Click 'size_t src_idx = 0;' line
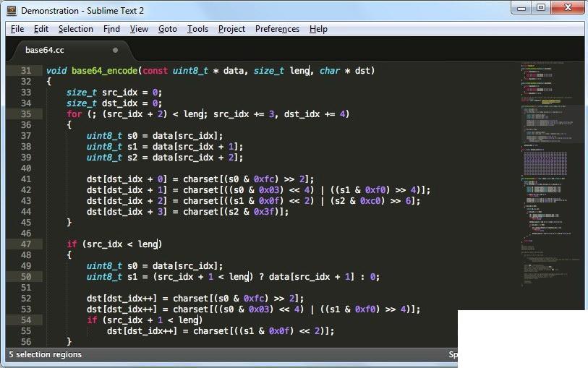588x368 pixels. [114, 93]
